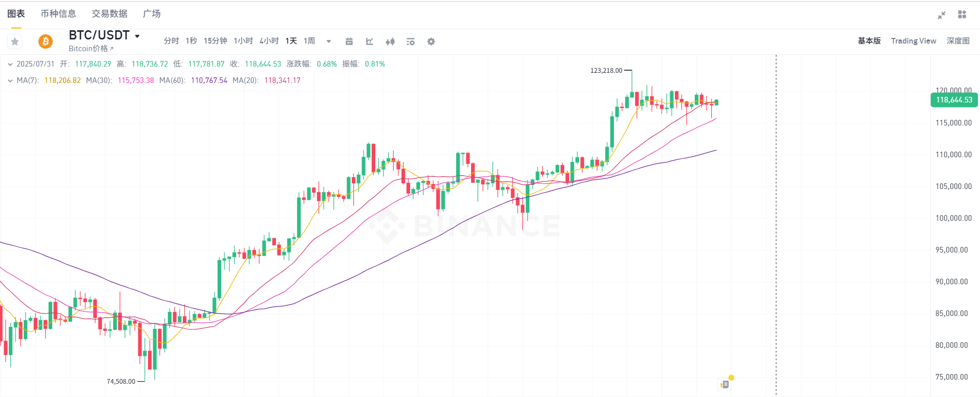
Task: Switch chart to Trading View mode
Action: [913, 41]
